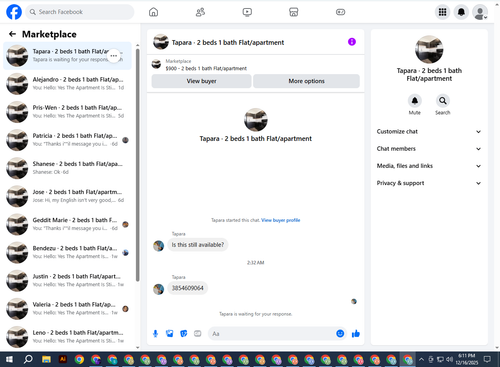Open the Friends icon in top navigation

pyautogui.click(x=200, y=12)
